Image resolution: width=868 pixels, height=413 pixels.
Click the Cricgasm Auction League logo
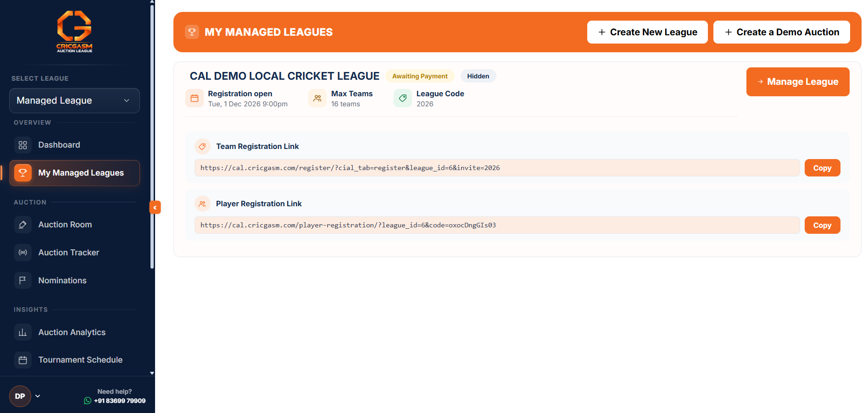pos(74,32)
